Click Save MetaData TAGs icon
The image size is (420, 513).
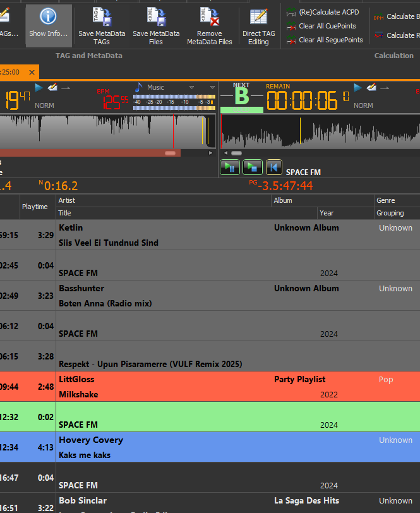point(102,17)
